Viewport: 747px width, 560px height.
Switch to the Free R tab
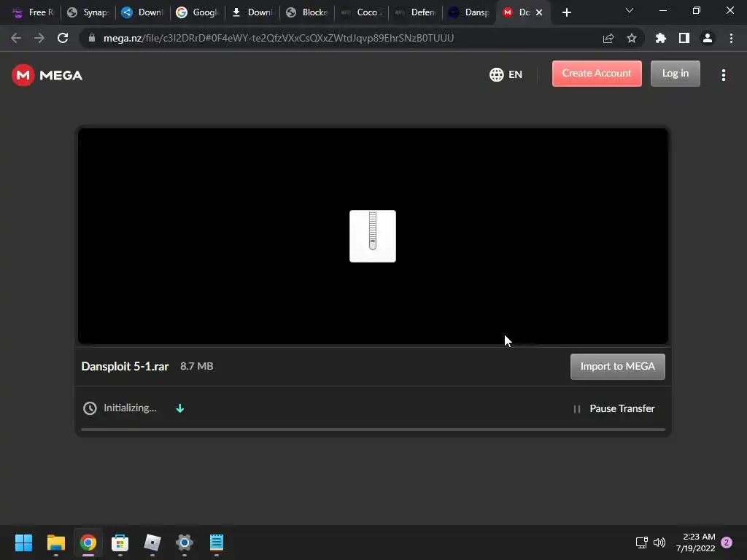point(32,12)
